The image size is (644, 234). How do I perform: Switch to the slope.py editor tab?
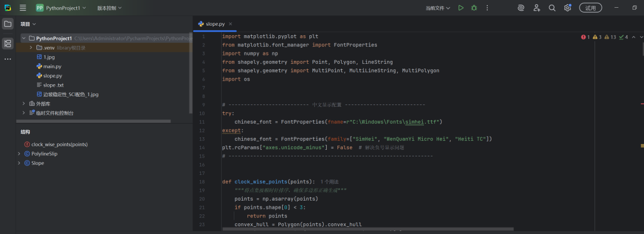click(212, 24)
